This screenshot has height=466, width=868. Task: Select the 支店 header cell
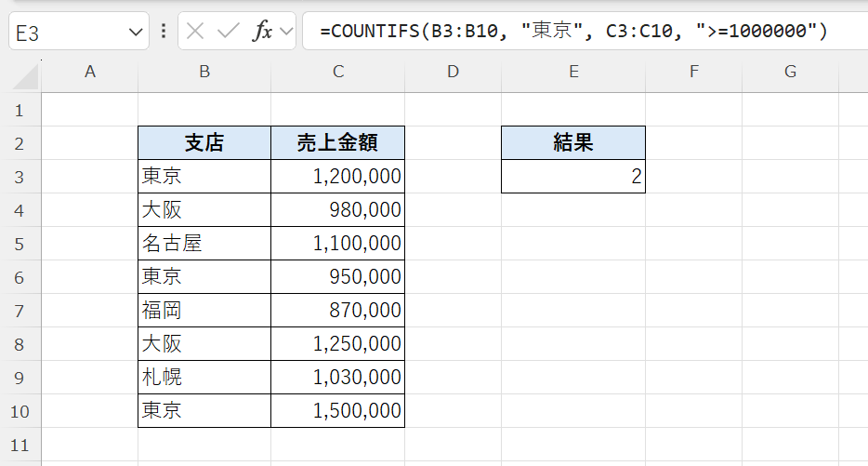click(x=204, y=143)
